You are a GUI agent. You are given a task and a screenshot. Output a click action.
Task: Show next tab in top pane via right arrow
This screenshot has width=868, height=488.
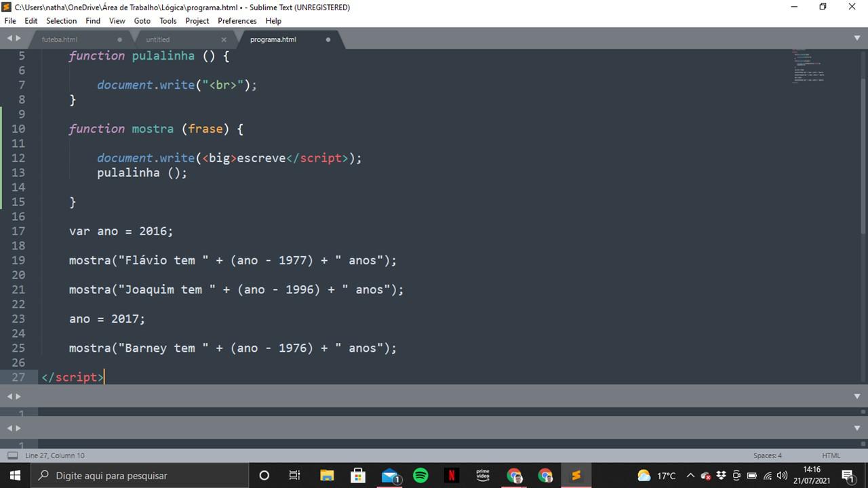pyautogui.click(x=18, y=39)
